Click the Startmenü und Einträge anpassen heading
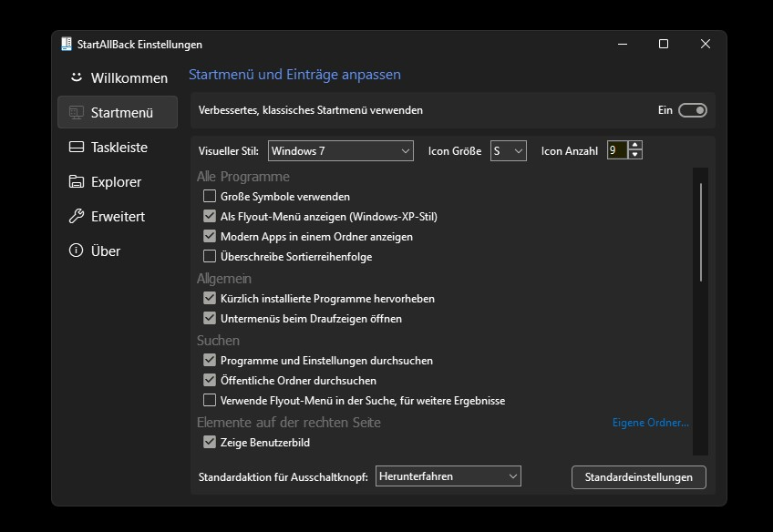773x532 pixels. pos(294,75)
